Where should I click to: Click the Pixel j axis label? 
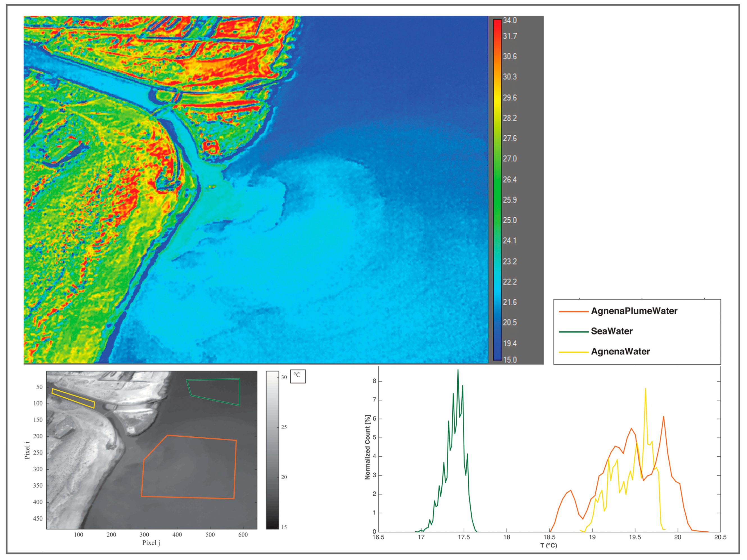151,542
